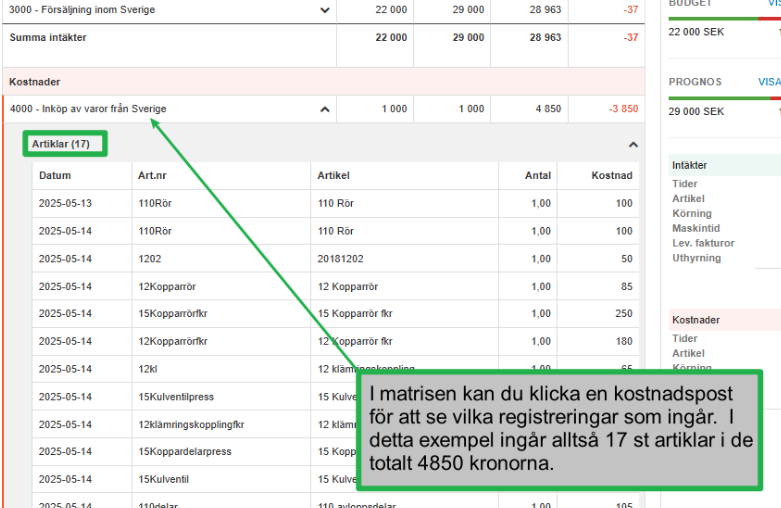Sort table by Artikel column header

[334, 175]
